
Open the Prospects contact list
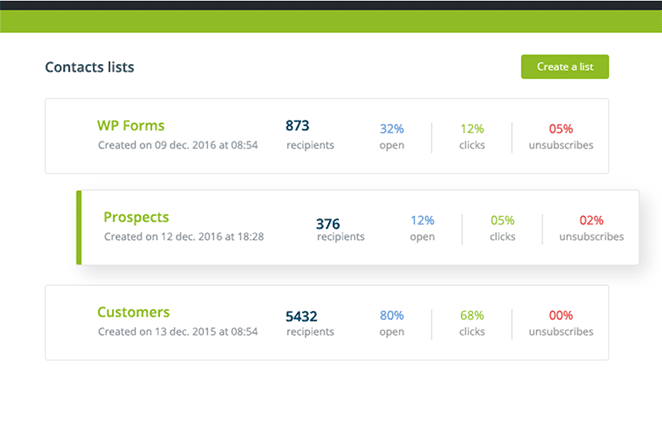pos(136,217)
